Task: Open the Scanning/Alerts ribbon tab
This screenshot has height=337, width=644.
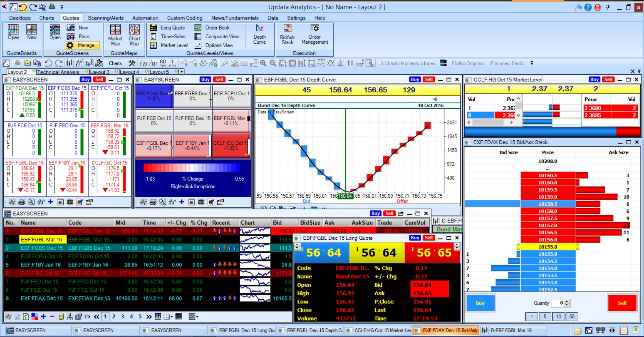Action: point(106,18)
